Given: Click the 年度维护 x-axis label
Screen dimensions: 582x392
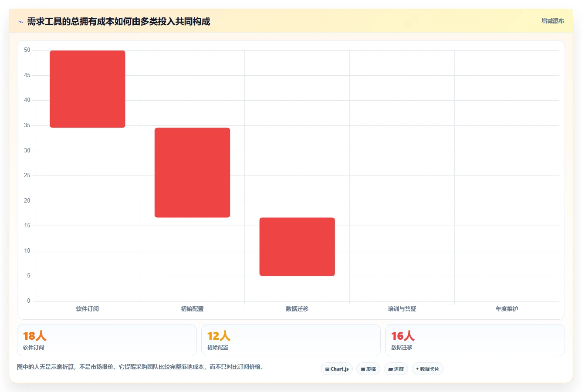Looking at the screenshot, I should click(x=507, y=309).
